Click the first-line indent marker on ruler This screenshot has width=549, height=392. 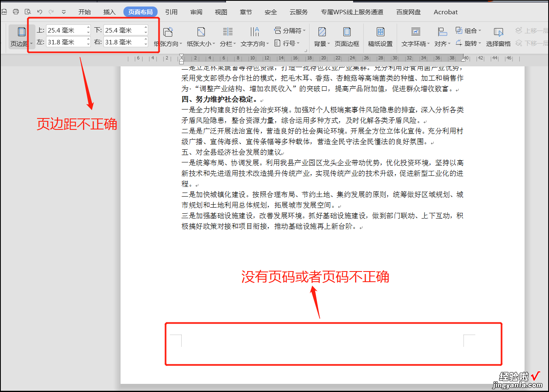pyautogui.click(x=182, y=56)
